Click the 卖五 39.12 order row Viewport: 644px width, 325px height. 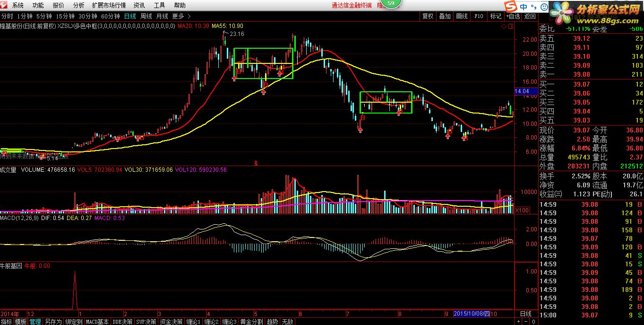point(591,39)
